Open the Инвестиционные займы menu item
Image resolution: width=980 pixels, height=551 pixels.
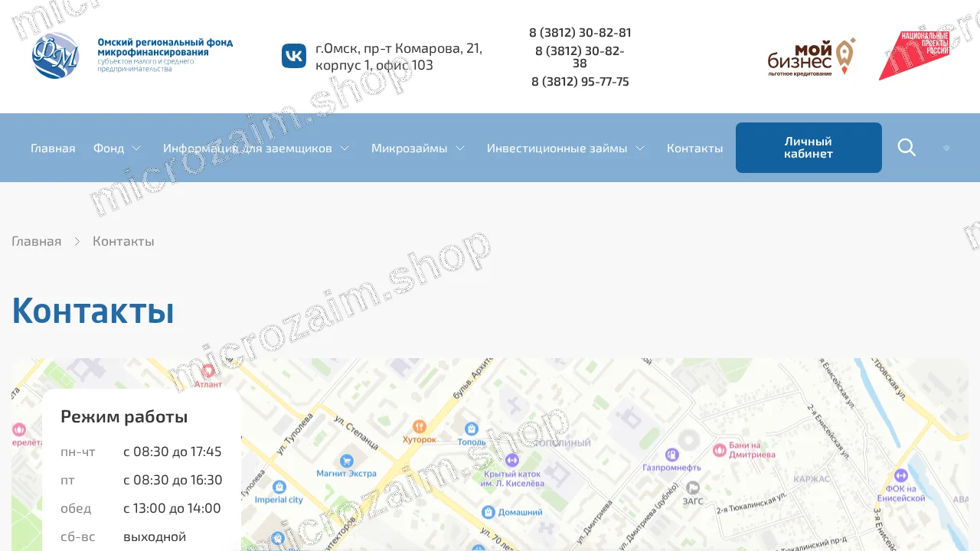(x=557, y=148)
